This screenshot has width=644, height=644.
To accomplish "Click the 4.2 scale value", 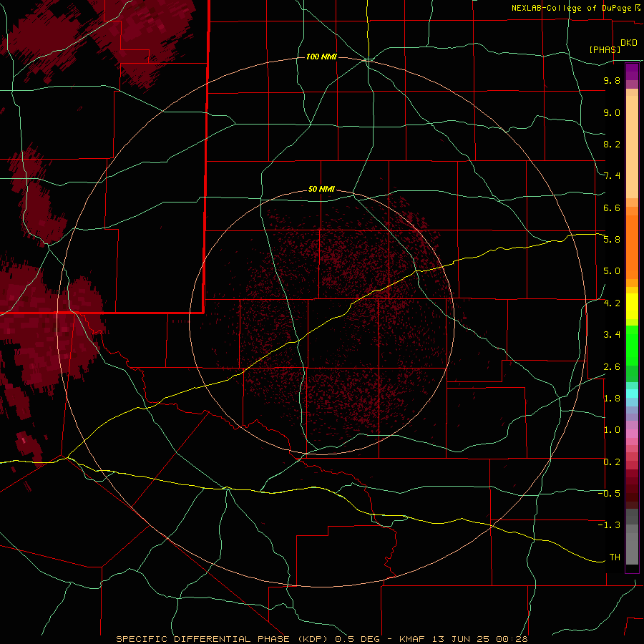I will (612, 303).
